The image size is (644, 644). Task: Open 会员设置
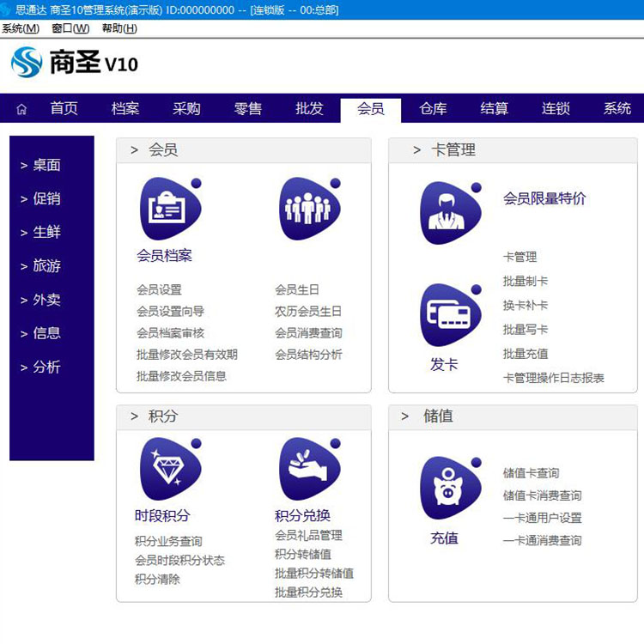(159, 289)
